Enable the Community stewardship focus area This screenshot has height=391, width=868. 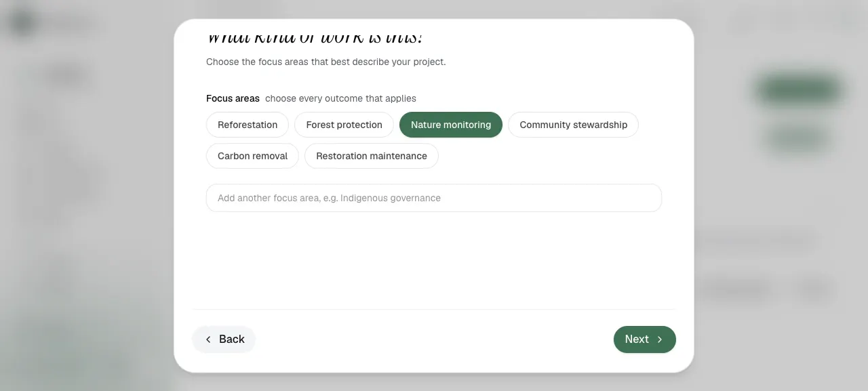click(574, 125)
